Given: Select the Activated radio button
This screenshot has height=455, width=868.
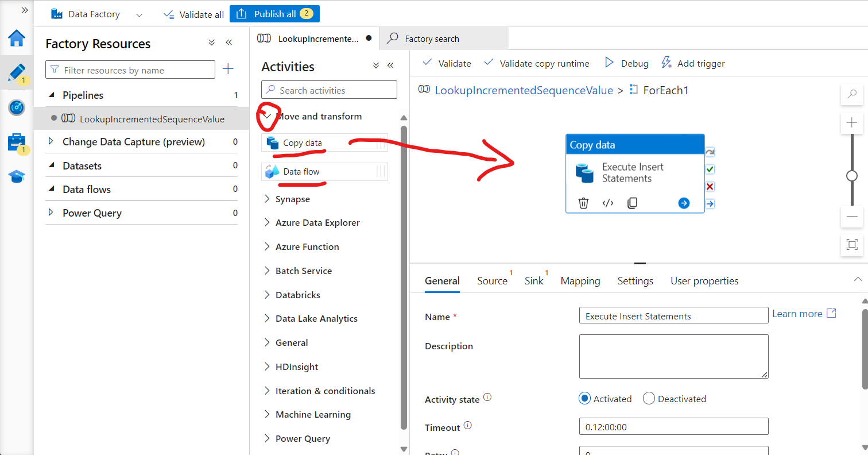Looking at the screenshot, I should (x=584, y=398).
